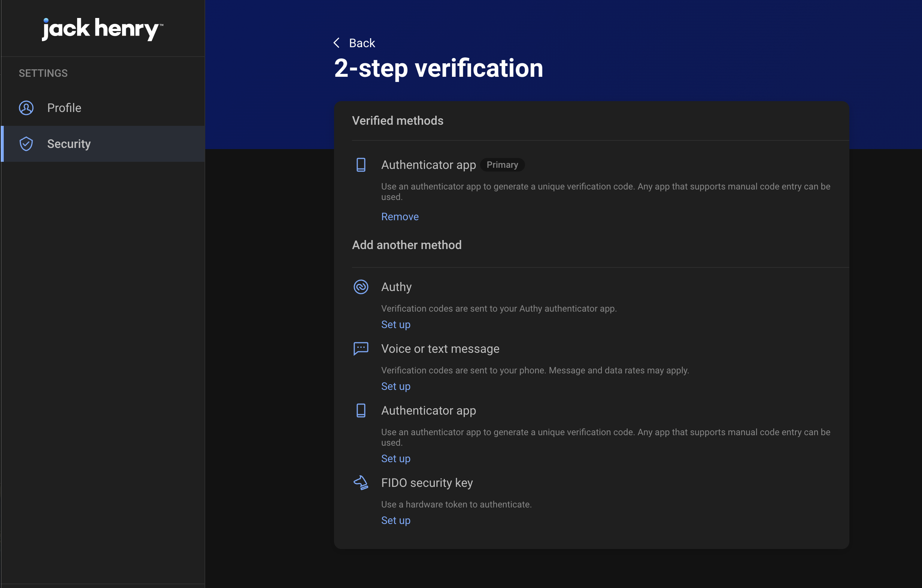Switch to the Security settings section
The height and width of the screenshot is (588, 922).
pos(69,144)
